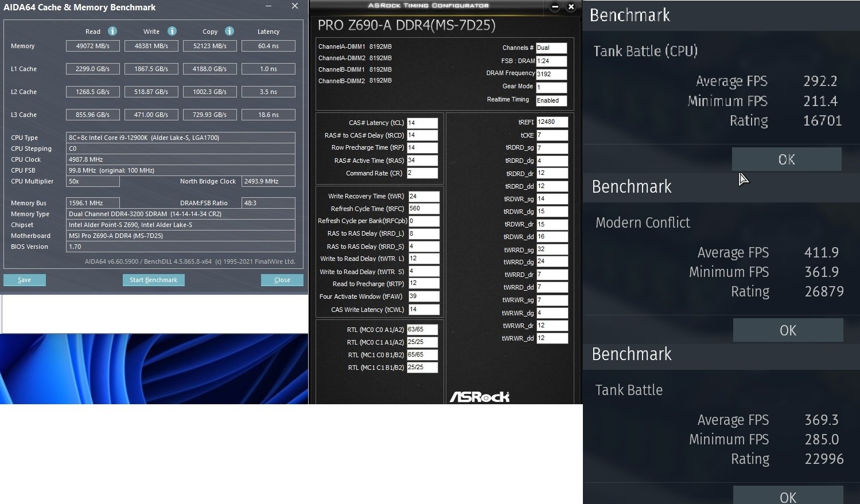
Task: Click Start Benchmark button
Action: point(153,280)
